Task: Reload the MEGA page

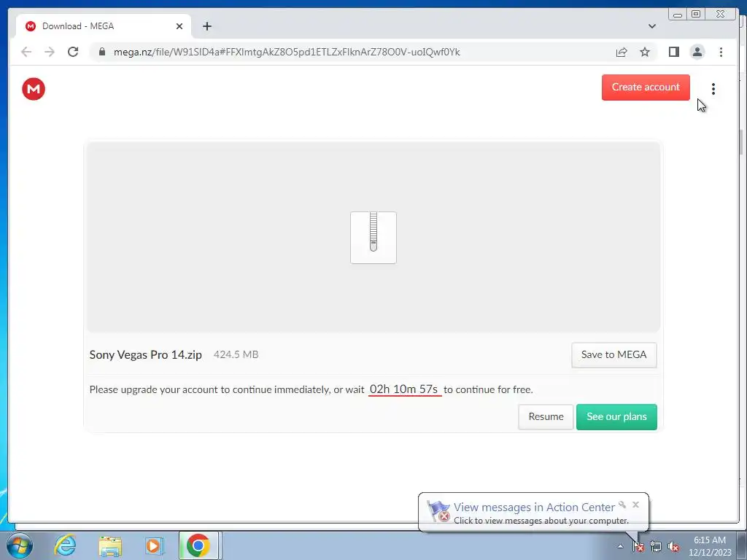Action: (73, 52)
